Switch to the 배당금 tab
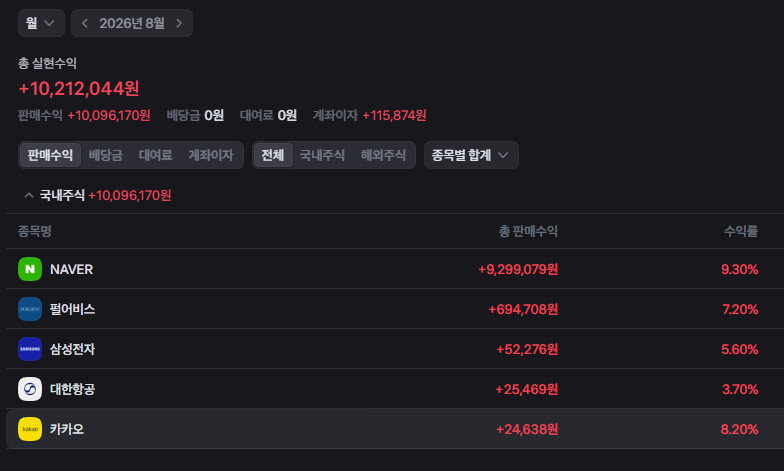This screenshot has height=471, width=784. (x=106, y=155)
